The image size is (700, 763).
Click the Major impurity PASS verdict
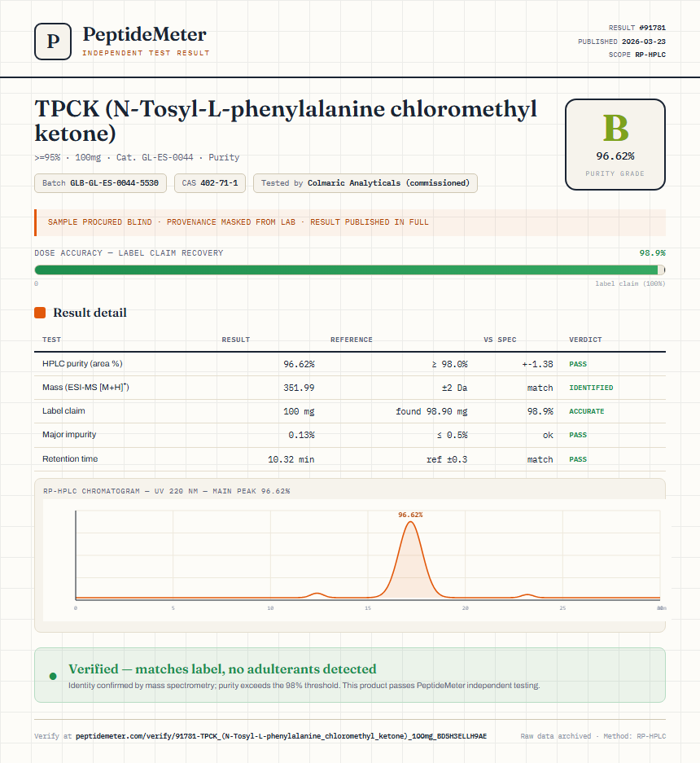pos(578,435)
